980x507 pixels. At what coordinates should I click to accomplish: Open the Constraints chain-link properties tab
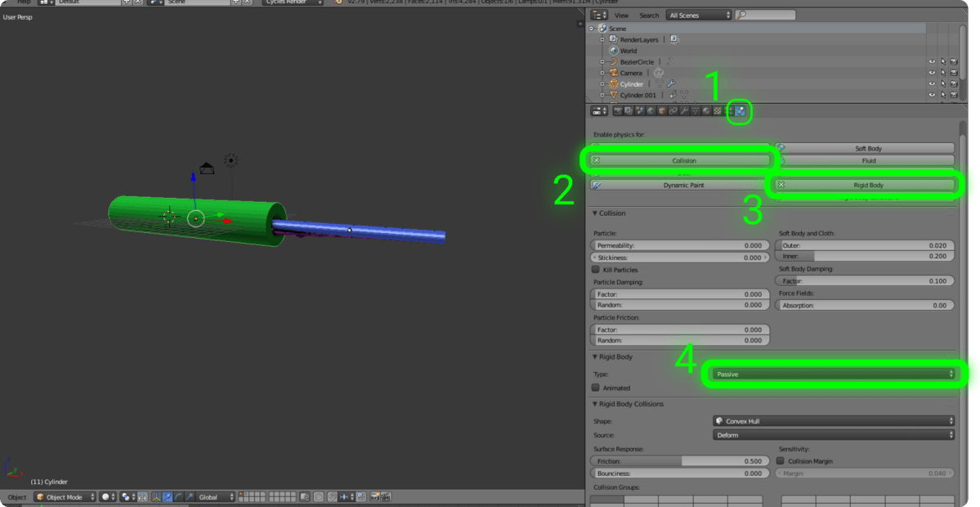[673, 110]
